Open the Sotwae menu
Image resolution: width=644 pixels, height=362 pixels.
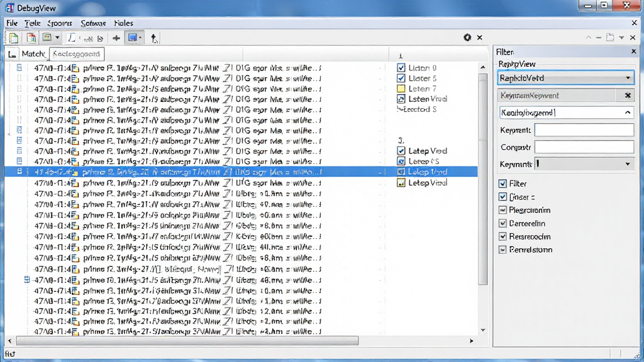coord(93,23)
